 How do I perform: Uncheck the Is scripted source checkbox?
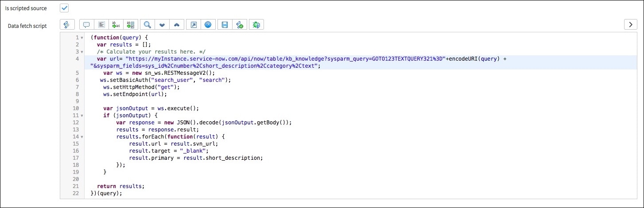click(65, 8)
